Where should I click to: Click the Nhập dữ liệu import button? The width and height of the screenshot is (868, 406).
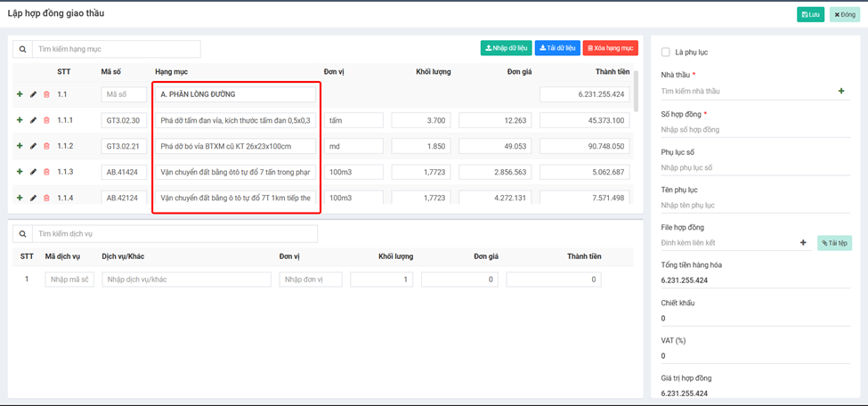[x=506, y=48]
